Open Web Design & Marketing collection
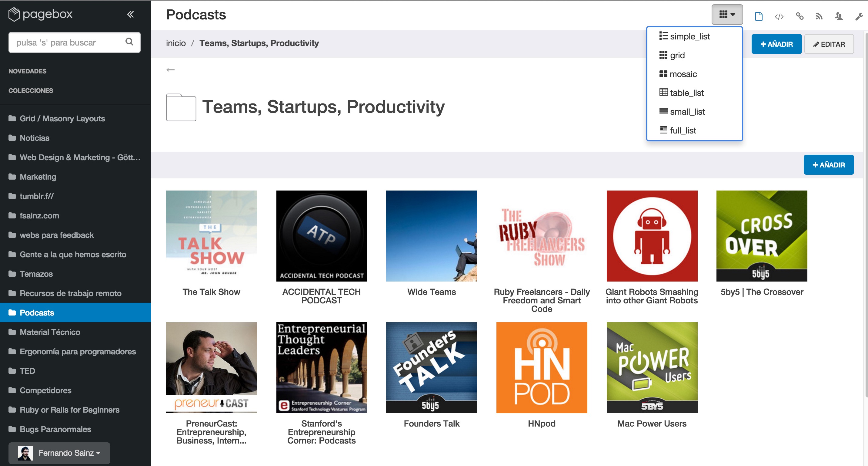The width and height of the screenshot is (868, 466). [x=75, y=157]
